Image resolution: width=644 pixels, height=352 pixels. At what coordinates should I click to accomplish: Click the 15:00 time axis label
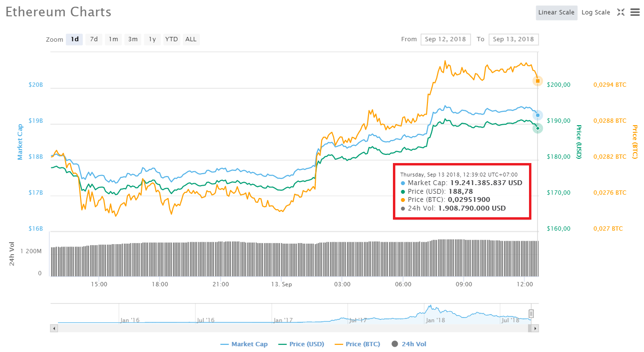point(99,284)
